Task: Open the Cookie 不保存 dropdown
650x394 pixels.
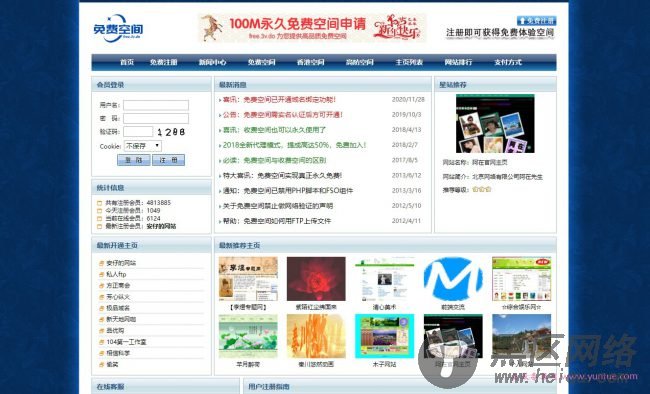Action: point(143,146)
